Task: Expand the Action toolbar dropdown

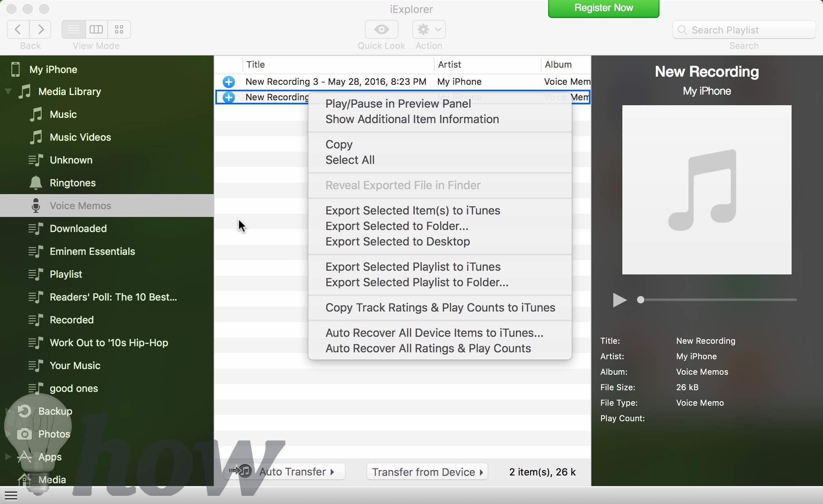Action: click(429, 29)
